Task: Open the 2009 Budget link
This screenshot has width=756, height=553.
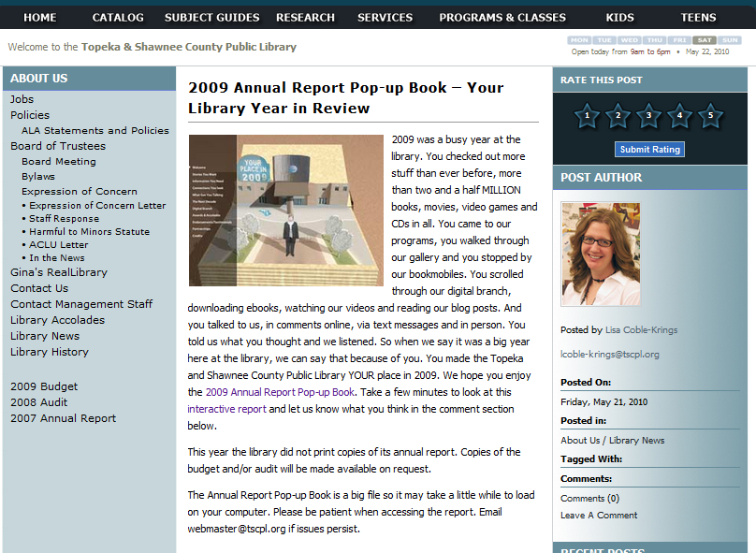Action: point(44,386)
